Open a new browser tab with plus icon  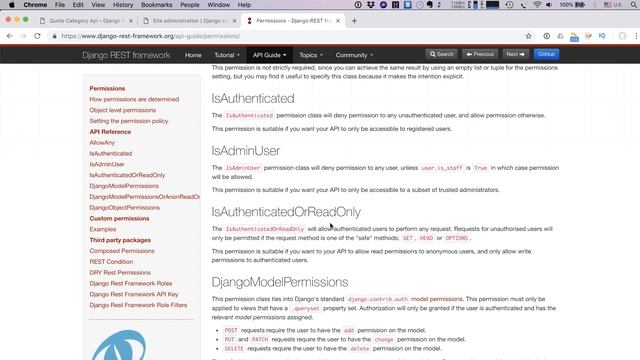click(354, 21)
